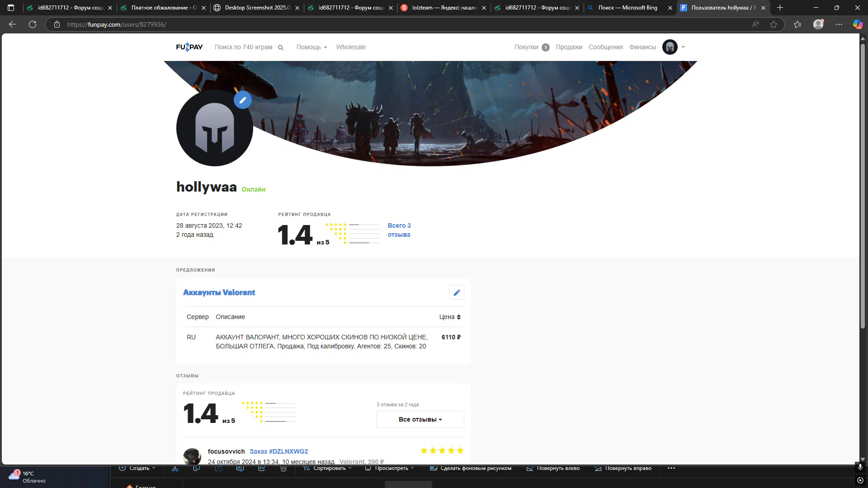Open browser settings ellipsis menu

tap(839, 24)
